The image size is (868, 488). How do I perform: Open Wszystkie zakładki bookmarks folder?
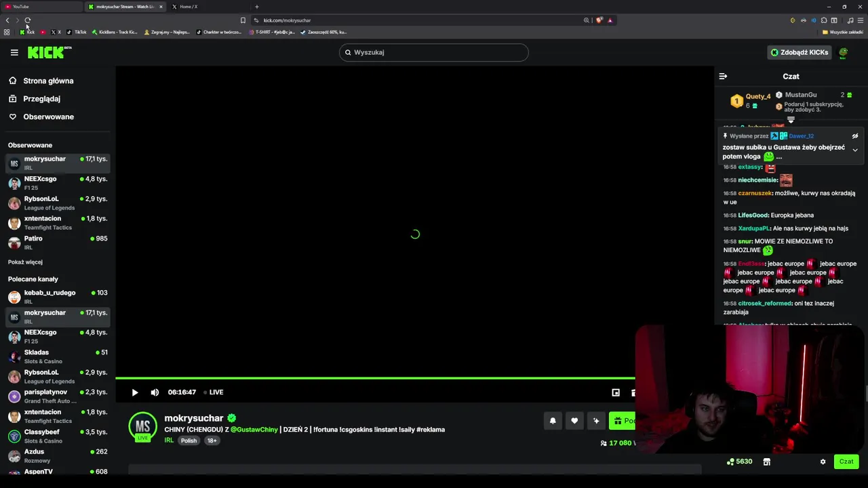(x=843, y=32)
